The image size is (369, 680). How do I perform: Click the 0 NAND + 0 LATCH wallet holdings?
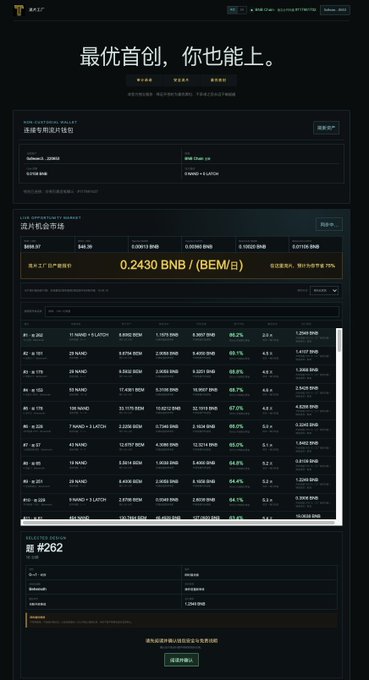pos(201,173)
